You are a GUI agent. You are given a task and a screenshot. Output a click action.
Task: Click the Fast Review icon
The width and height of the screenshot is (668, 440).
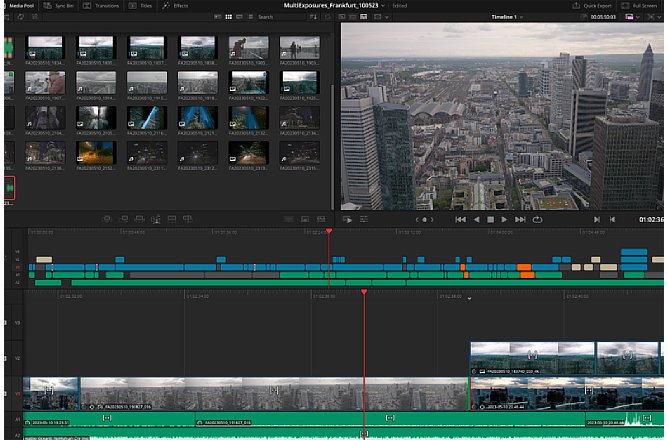click(348, 219)
